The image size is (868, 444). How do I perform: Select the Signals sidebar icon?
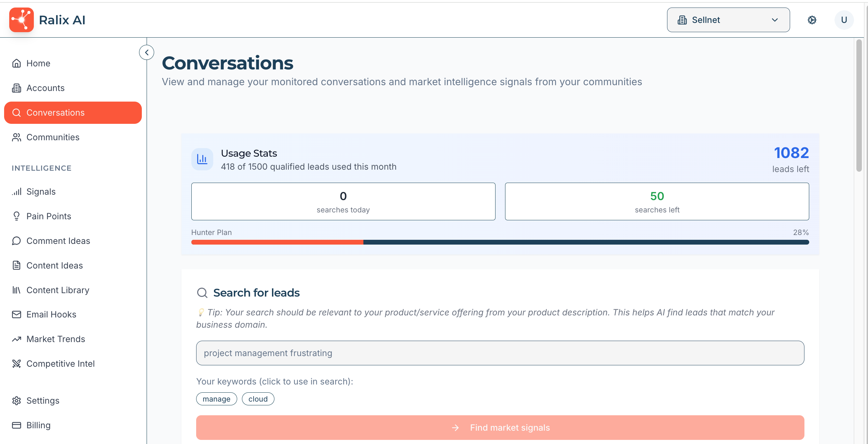[x=16, y=192]
